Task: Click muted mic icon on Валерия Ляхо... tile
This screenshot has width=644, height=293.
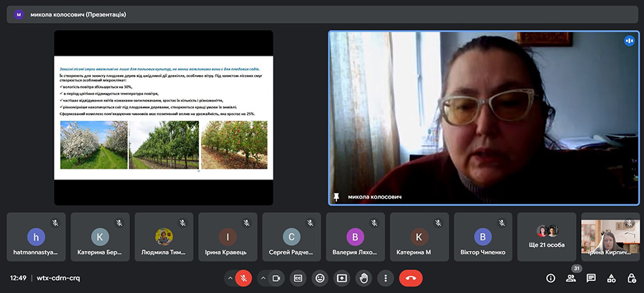Action: click(x=374, y=223)
